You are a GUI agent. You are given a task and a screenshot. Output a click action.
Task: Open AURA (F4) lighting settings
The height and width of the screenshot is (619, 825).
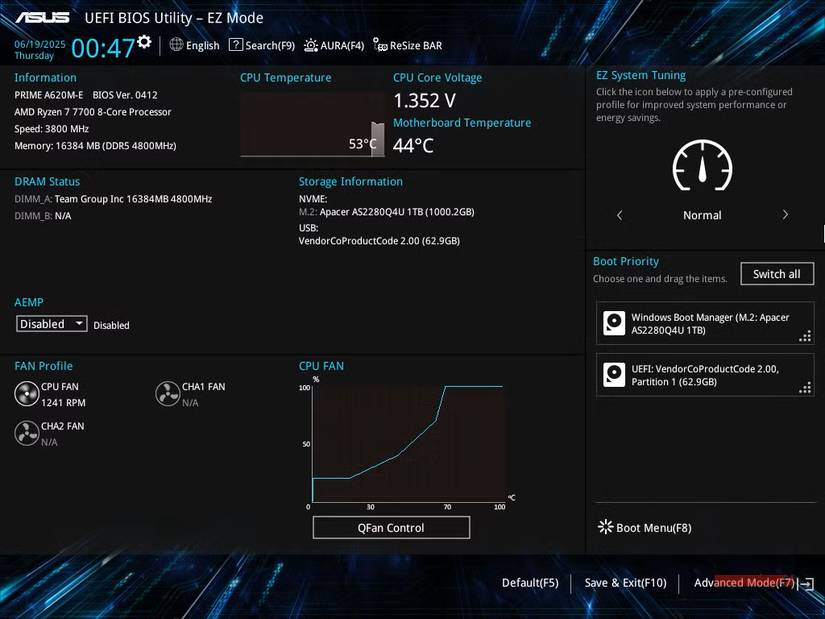point(334,45)
